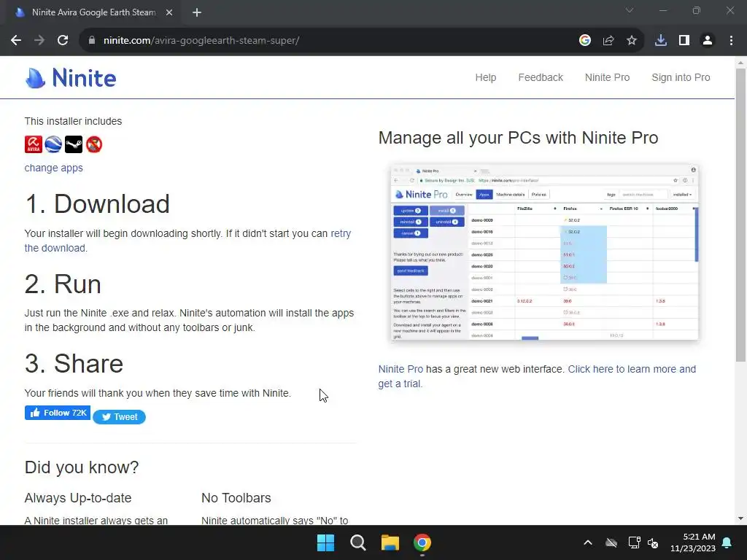
Task: Click the '2. Run' heading
Action: [63, 284]
